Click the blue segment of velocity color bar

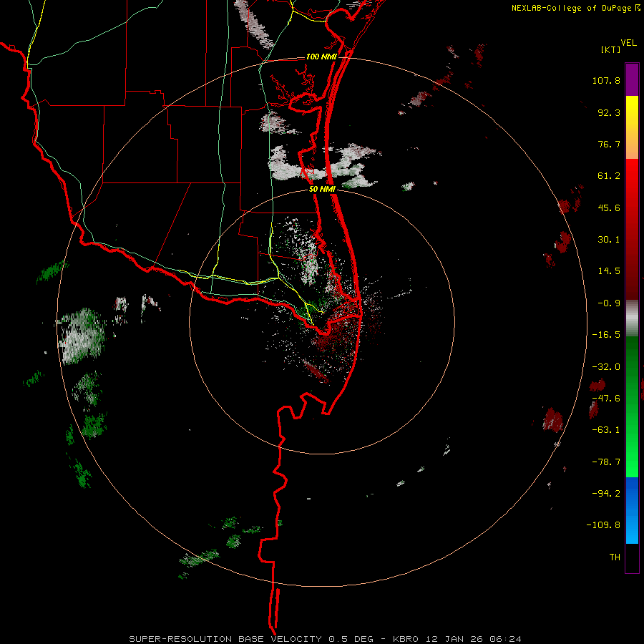[x=632, y=510]
